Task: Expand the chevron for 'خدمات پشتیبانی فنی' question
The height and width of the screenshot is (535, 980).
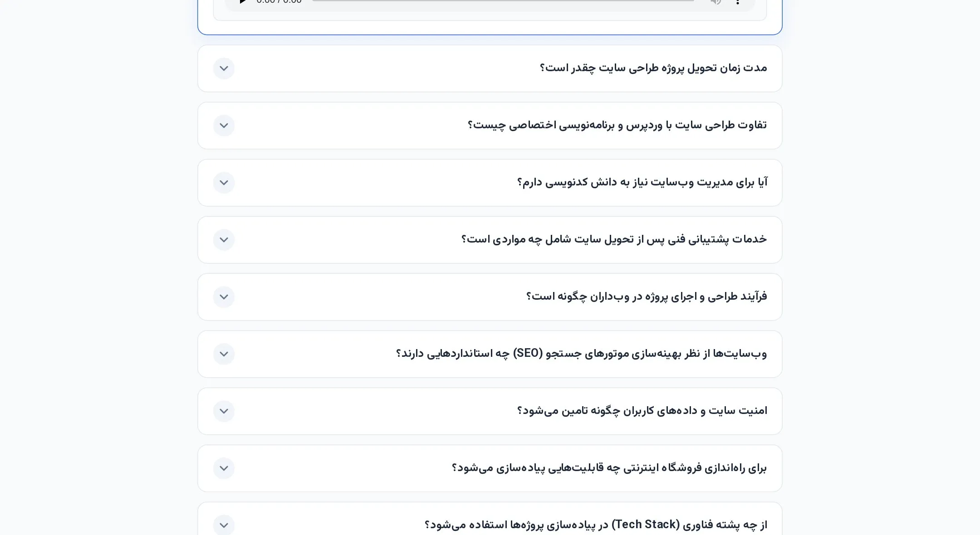Action: click(224, 240)
